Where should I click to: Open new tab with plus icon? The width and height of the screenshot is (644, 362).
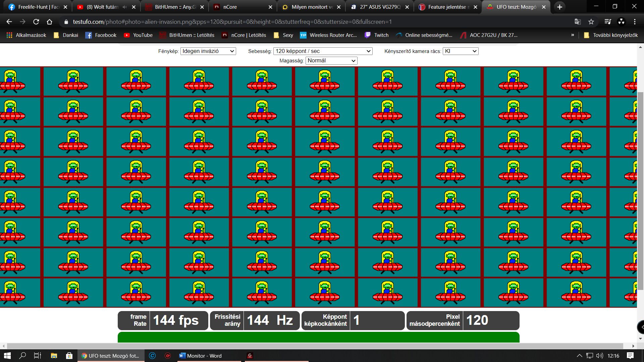[559, 7]
